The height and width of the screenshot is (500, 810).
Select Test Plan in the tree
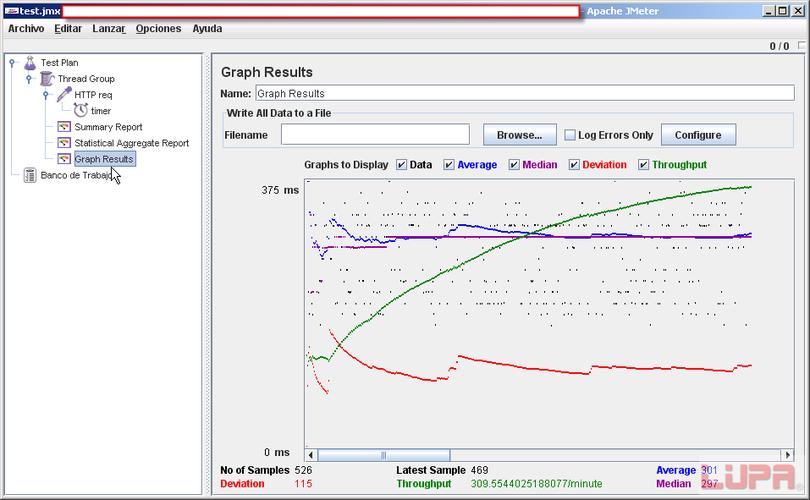point(60,63)
